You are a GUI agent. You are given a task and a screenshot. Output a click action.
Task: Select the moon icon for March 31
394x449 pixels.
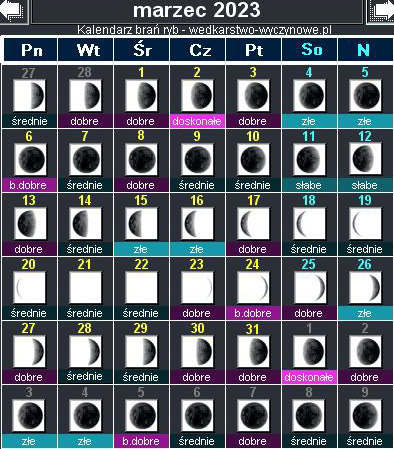(x=253, y=352)
